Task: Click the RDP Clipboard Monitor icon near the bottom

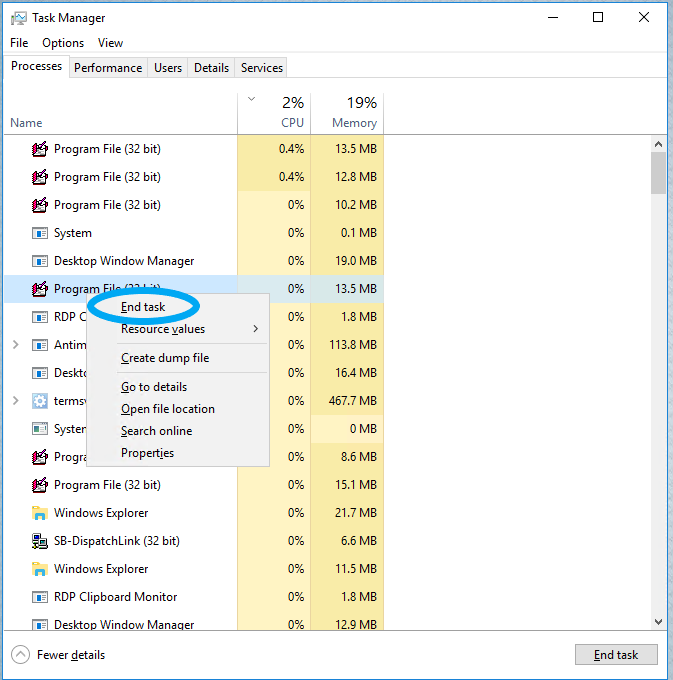Action: click(40, 597)
